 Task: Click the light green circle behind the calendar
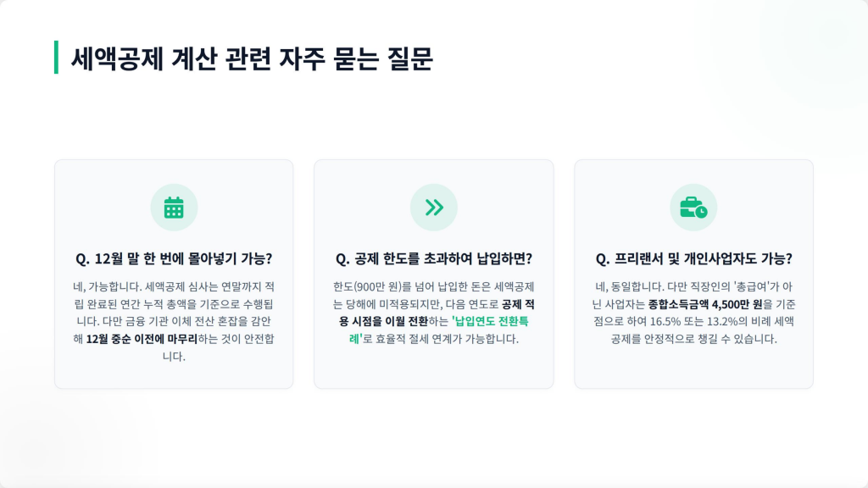(174, 208)
